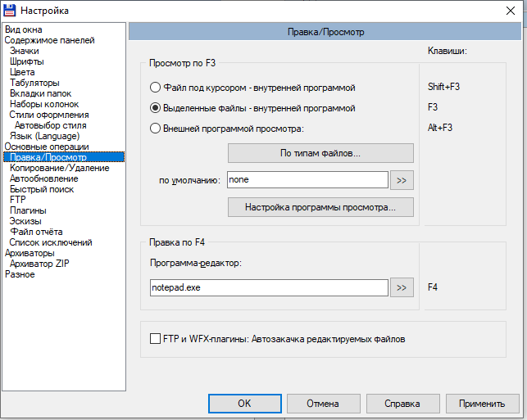This screenshot has height=420, width=527.
Task: Open 'Копирование/Удаление' settings page
Action: pyautogui.click(x=60, y=168)
